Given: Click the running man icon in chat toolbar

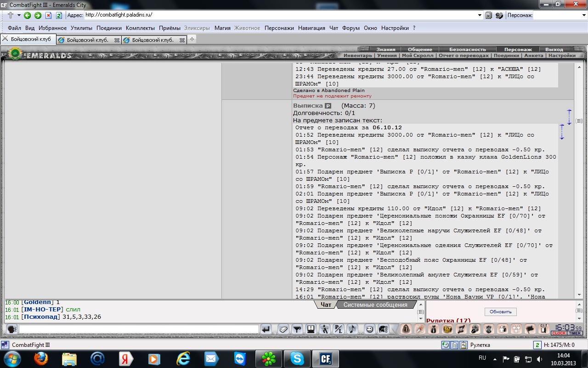Looking at the screenshot, I should 325,329.
